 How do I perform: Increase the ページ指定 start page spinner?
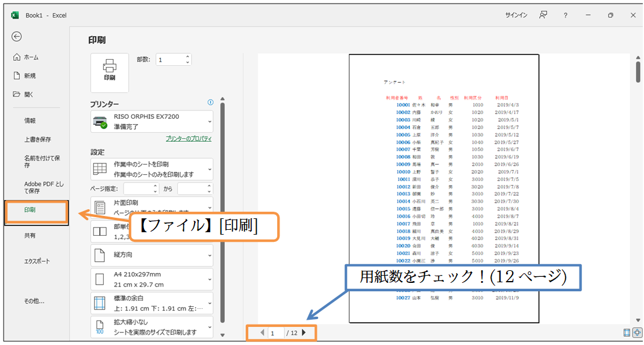(155, 186)
